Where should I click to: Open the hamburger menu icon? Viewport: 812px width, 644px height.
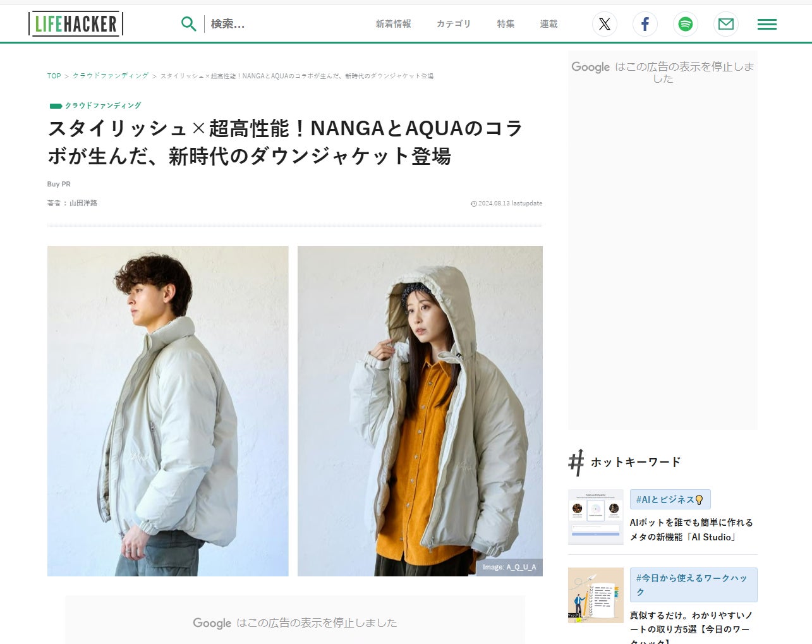point(767,24)
